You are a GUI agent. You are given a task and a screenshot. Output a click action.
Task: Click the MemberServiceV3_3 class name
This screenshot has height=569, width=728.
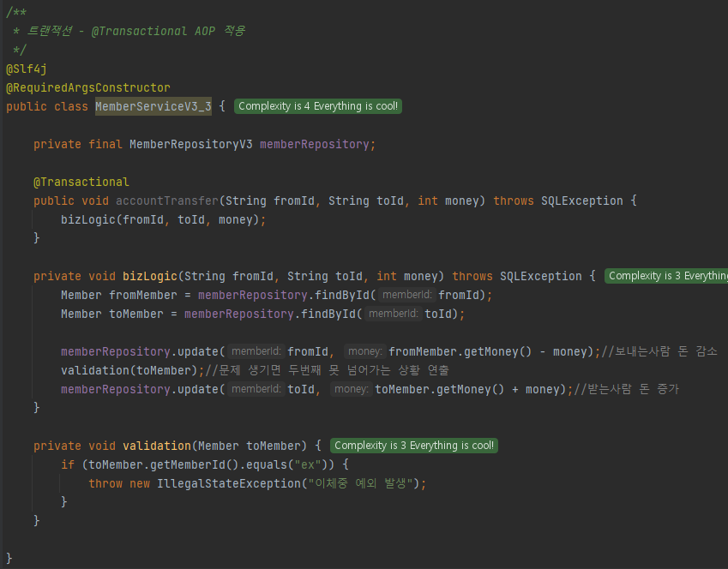tap(153, 106)
